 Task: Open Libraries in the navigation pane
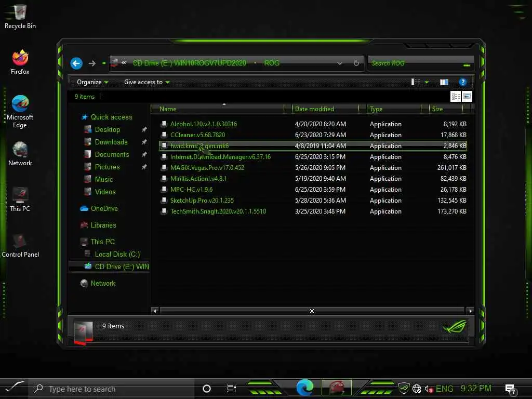[103, 225]
